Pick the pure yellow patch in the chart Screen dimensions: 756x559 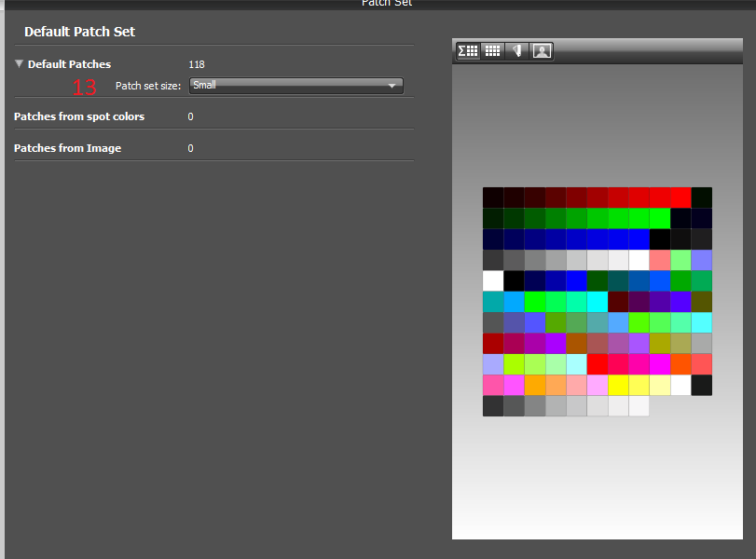(618, 385)
